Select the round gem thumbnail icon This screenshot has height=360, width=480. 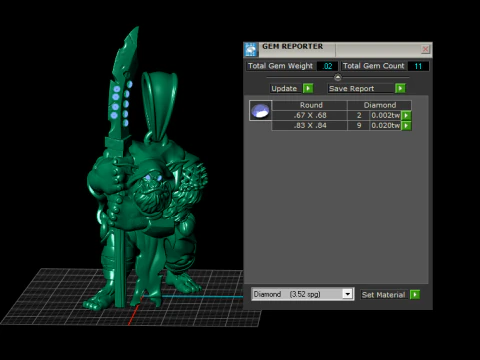coord(260,110)
